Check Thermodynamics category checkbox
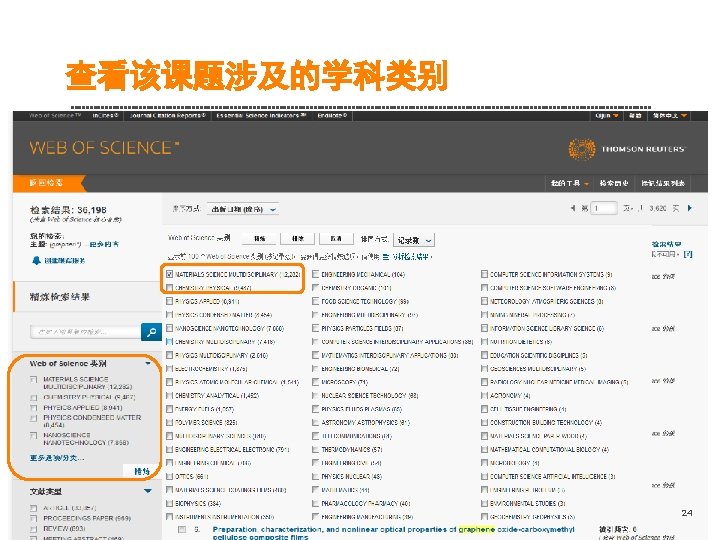This screenshot has height=540, width=720. (315, 450)
